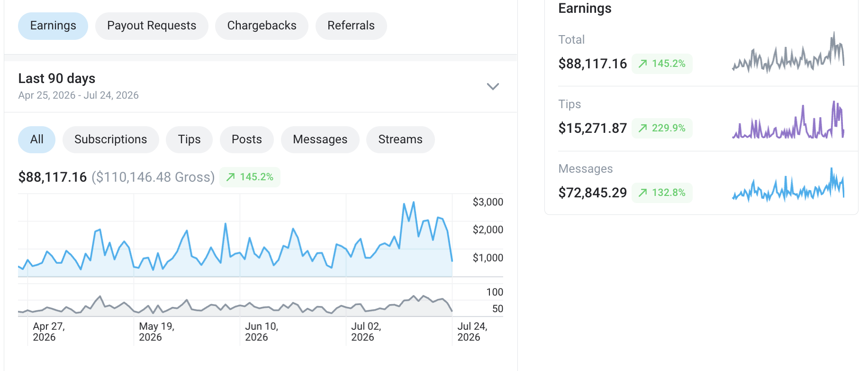Expand the Last 90 days chevron
The image size is (868, 371).
(493, 86)
